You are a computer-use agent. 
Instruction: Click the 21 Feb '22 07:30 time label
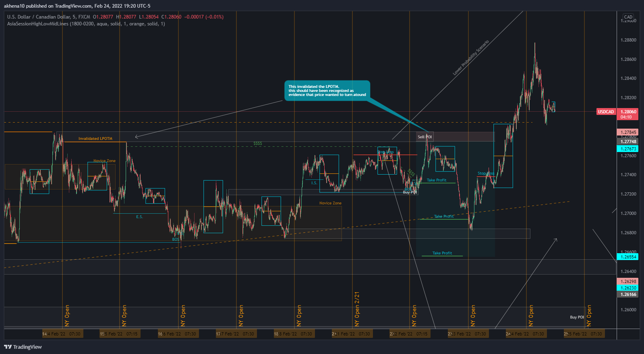click(352, 334)
